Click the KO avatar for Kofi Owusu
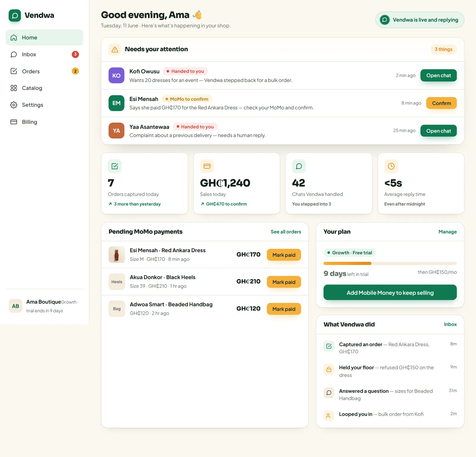The height and width of the screenshot is (457, 476). pyautogui.click(x=116, y=76)
